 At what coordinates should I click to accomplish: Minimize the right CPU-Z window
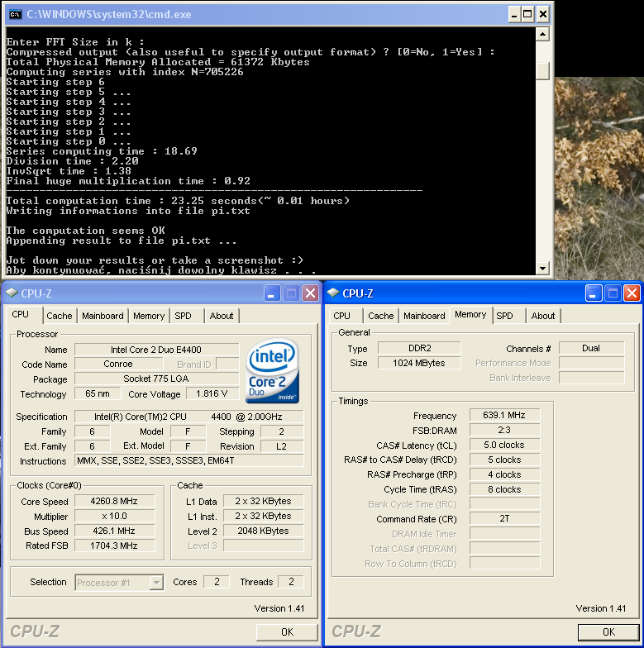click(594, 293)
